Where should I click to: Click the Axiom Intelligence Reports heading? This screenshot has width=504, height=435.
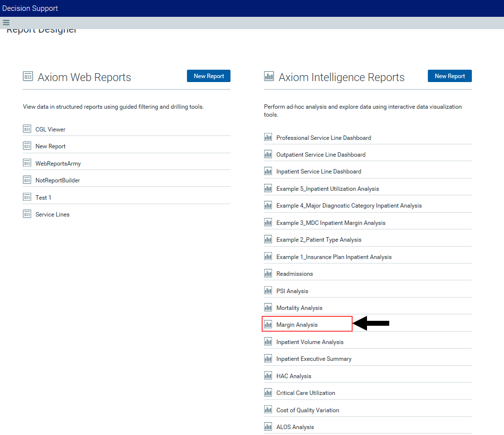click(342, 78)
